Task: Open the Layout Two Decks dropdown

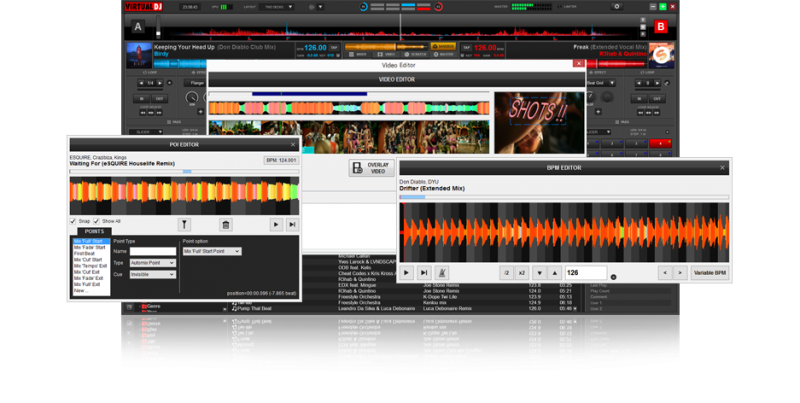Action: [x=276, y=7]
